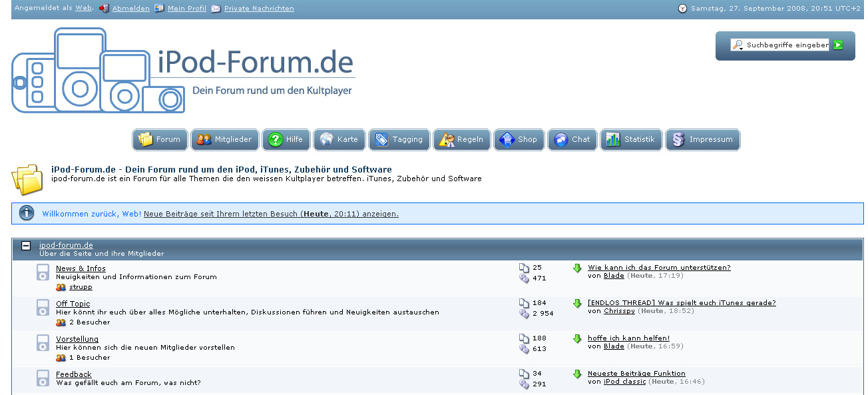Jump to last post arrow in Feedback

tap(577, 374)
